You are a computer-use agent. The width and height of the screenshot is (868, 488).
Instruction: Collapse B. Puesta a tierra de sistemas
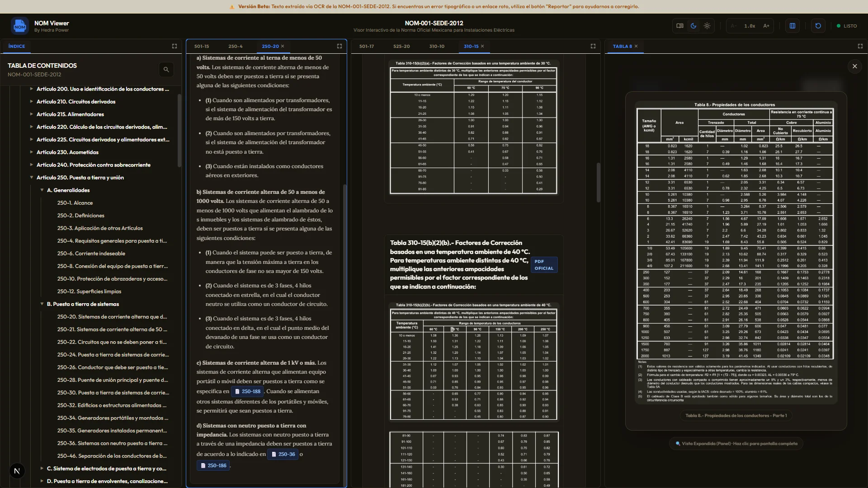click(42, 304)
